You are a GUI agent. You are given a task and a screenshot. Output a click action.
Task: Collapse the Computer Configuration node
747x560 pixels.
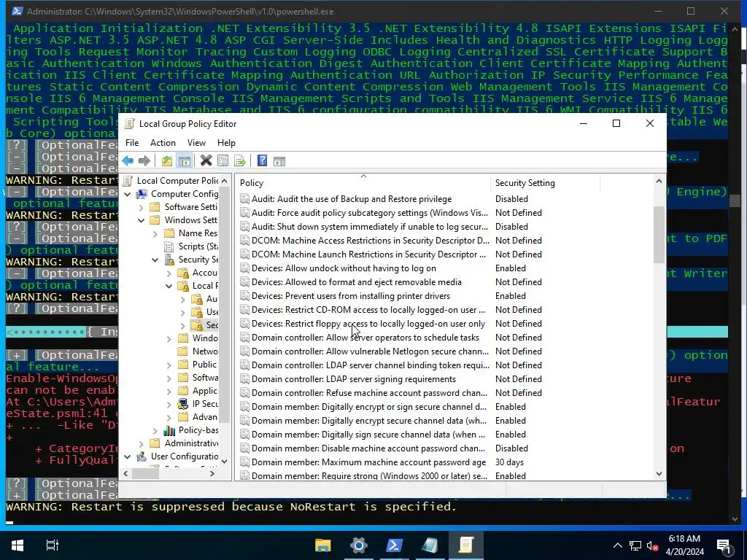127,194
